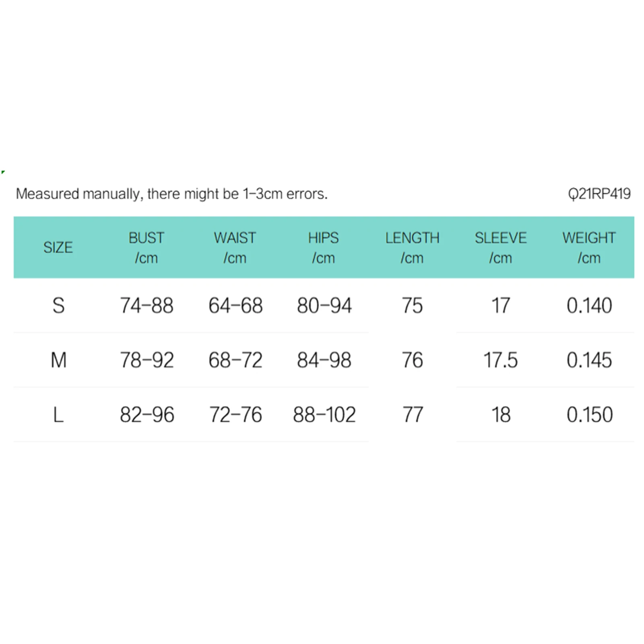Select the size M row label
This screenshot has width=644, height=644.
(x=58, y=360)
